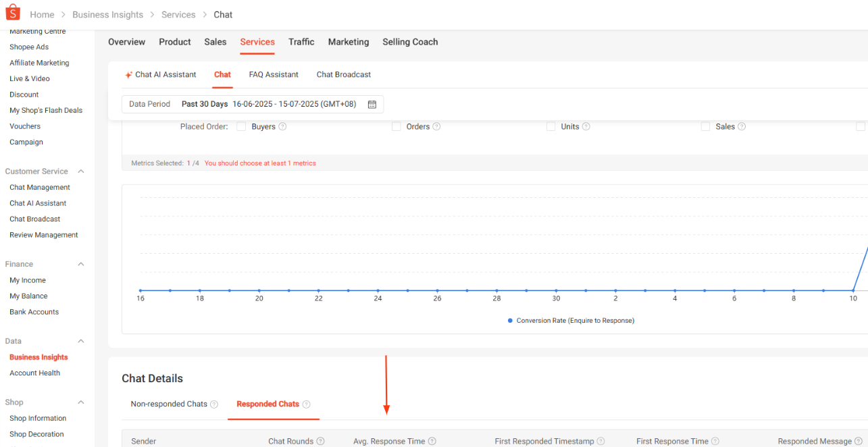
Task: Select the Services tab
Action: point(257,42)
